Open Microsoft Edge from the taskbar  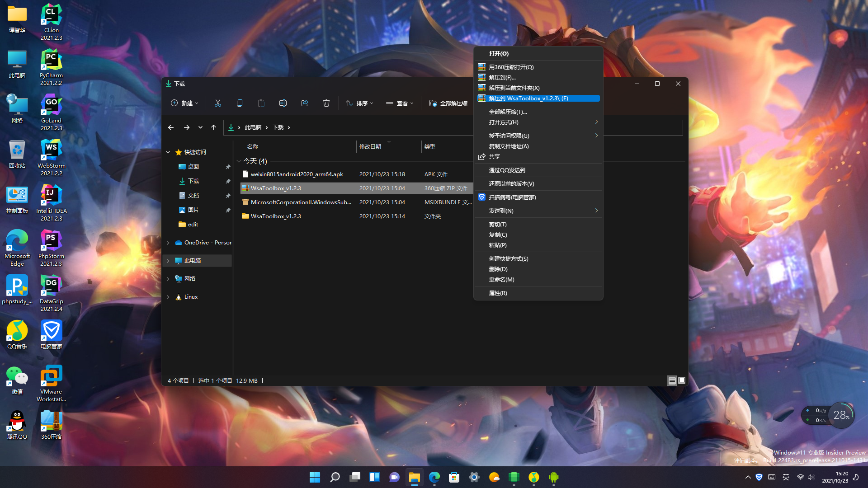pyautogui.click(x=434, y=477)
